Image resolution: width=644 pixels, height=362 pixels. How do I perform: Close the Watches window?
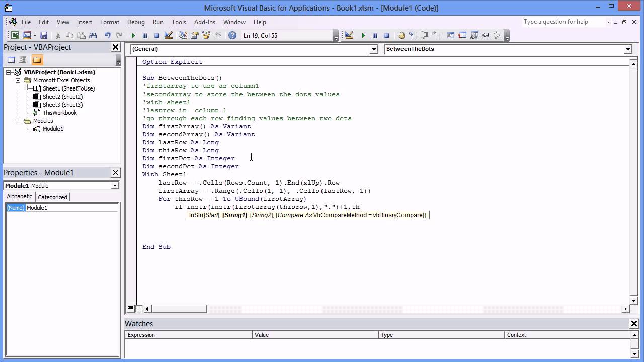(634, 324)
